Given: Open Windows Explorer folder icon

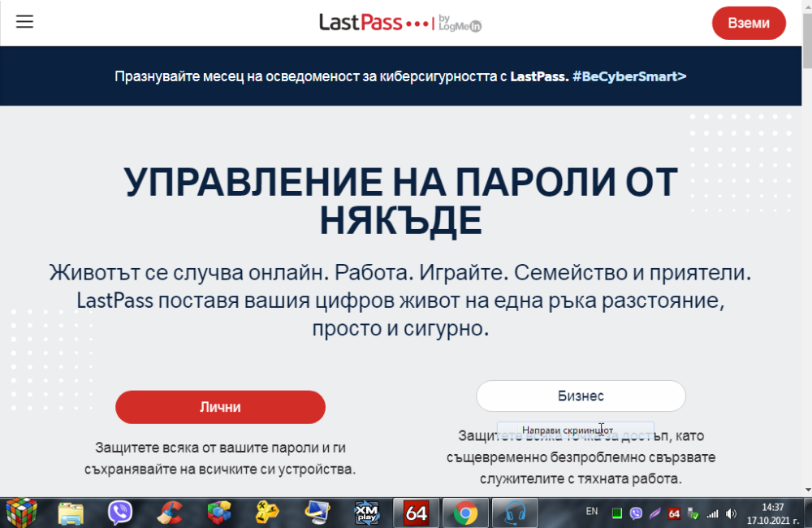Looking at the screenshot, I should coord(71,514).
